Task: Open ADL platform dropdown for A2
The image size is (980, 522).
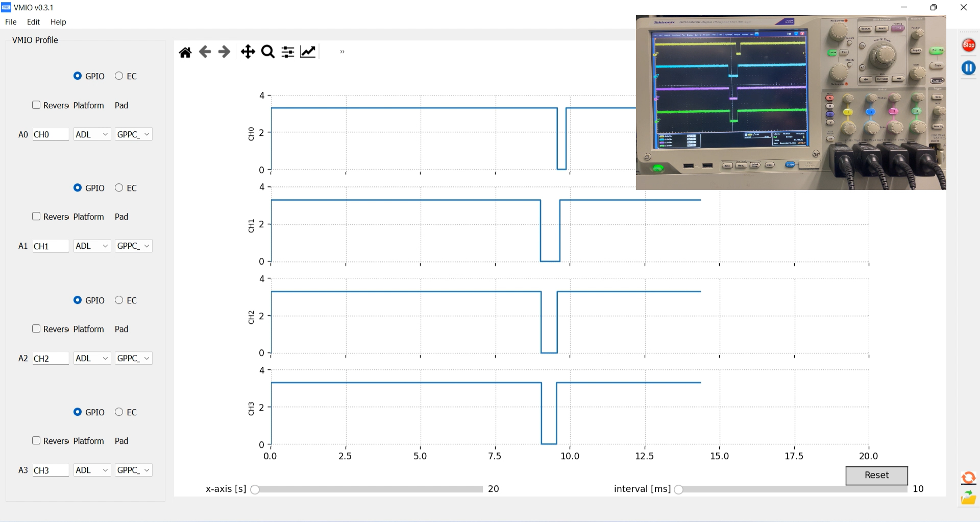Action: tap(92, 358)
